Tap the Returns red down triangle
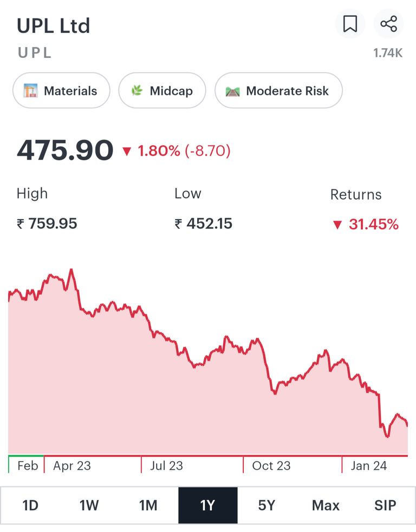 tap(337, 225)
